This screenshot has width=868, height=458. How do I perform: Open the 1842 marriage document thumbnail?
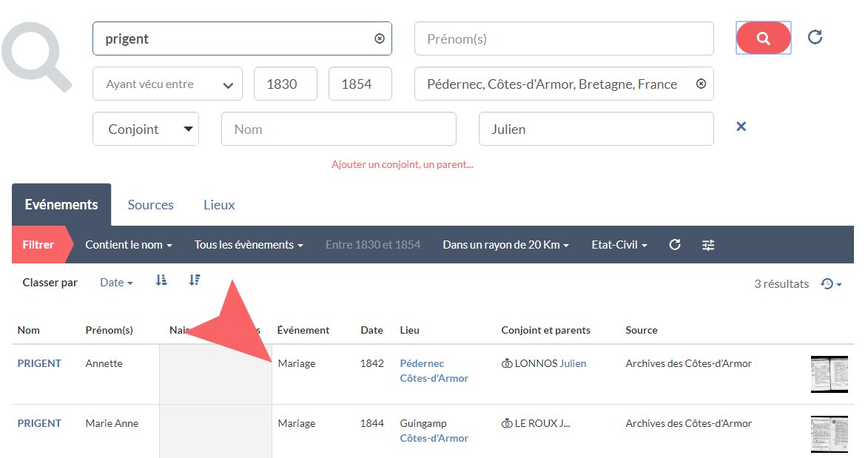tap(829, 374)
